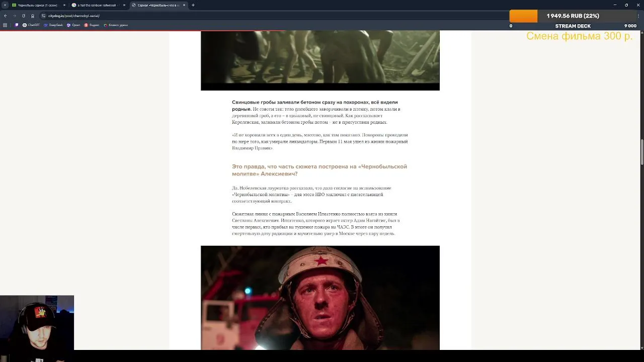Minimize the browser window
Screen dimensions: 644x362
pos(615,5)
